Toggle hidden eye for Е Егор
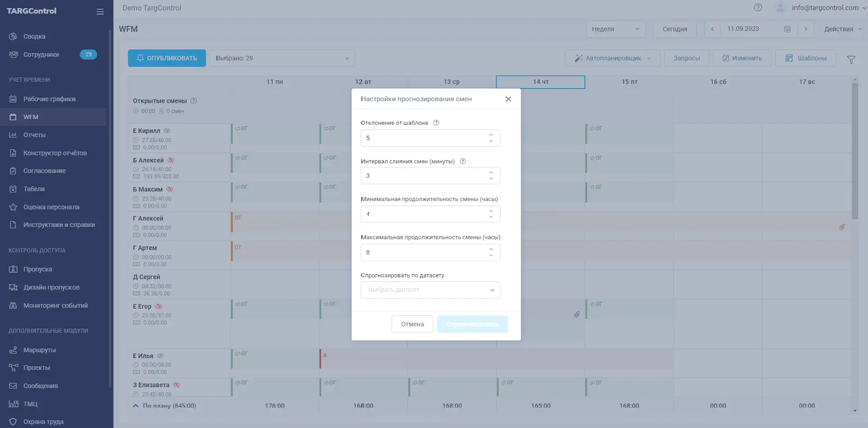 pos(159,306)
